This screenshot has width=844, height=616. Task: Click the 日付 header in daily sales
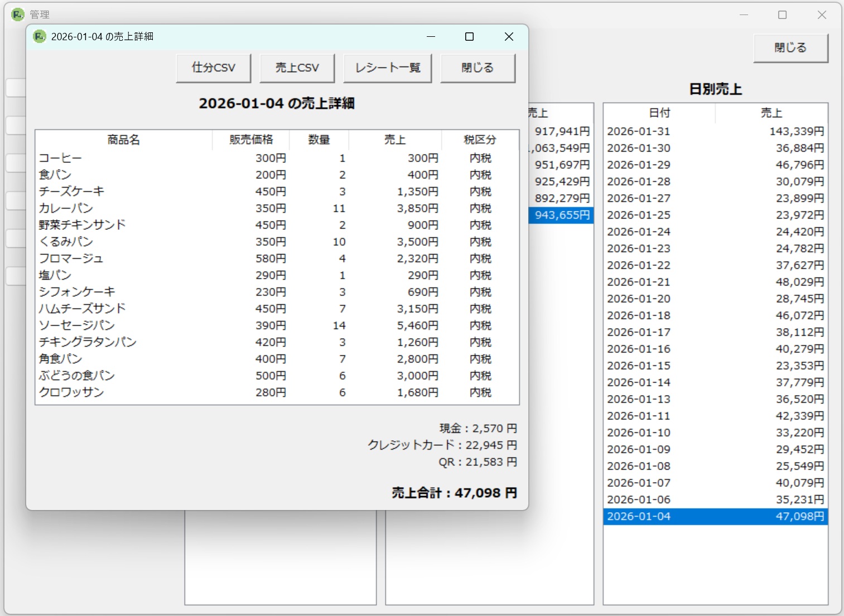659,113
